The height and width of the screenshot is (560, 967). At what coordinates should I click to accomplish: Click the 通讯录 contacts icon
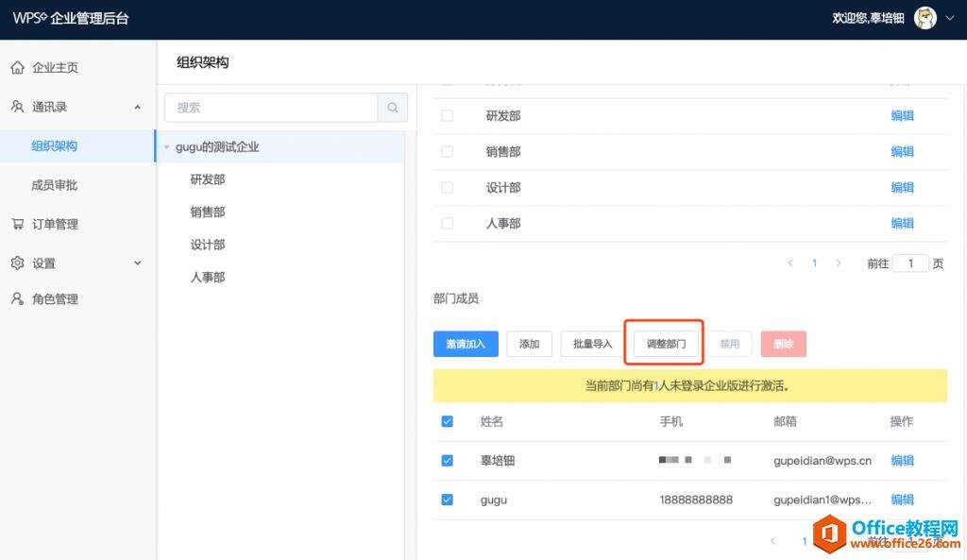pos(17,107)
